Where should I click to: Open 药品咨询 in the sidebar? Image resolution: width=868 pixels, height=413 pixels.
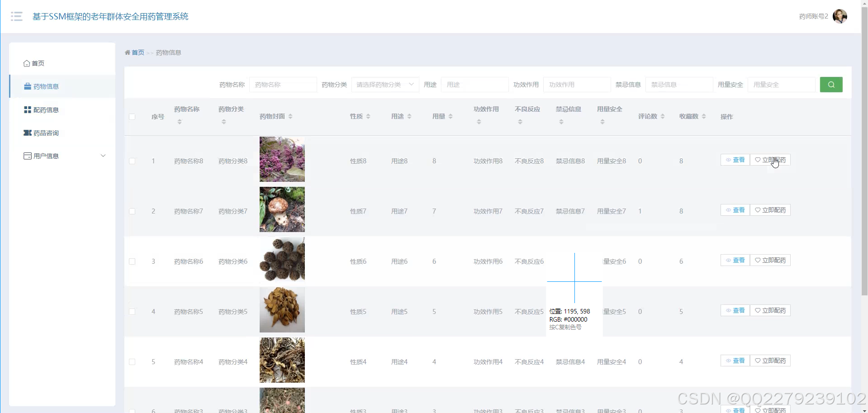click(x=62, y=133)
